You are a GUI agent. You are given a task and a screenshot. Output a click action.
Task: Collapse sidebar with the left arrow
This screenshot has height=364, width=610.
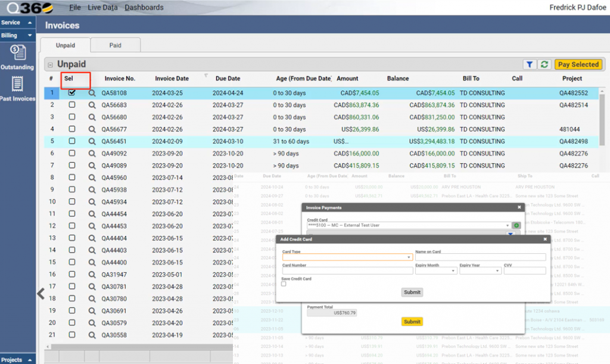(x=41, y=293)
